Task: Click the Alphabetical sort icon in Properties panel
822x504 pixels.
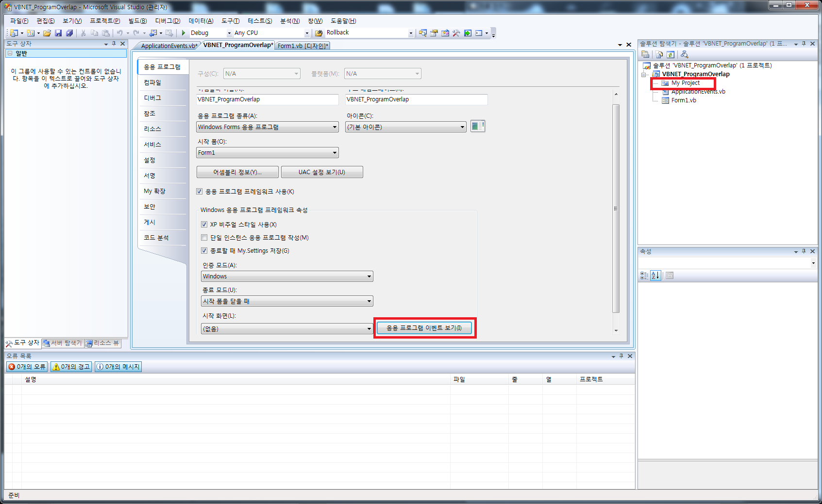Action: point(655,276)
